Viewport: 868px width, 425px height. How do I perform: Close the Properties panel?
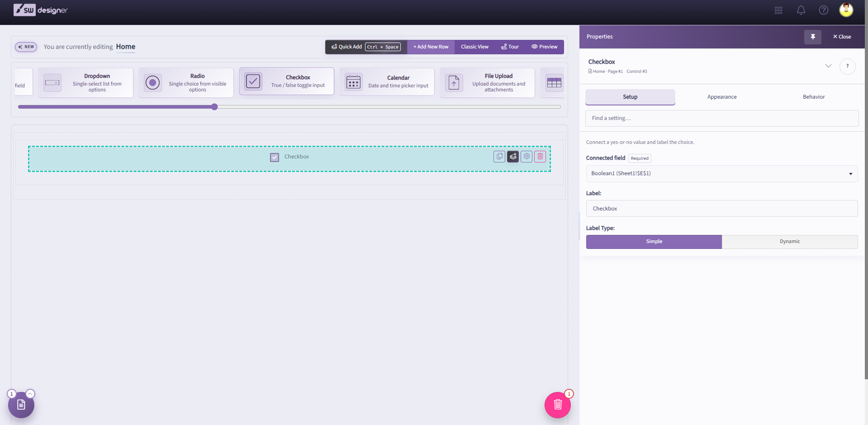point(842,37)
